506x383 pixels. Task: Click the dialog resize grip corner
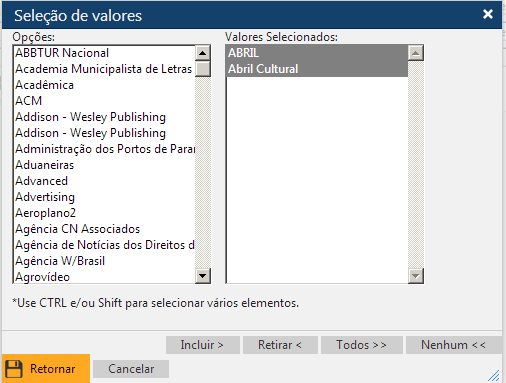point(494,375)
